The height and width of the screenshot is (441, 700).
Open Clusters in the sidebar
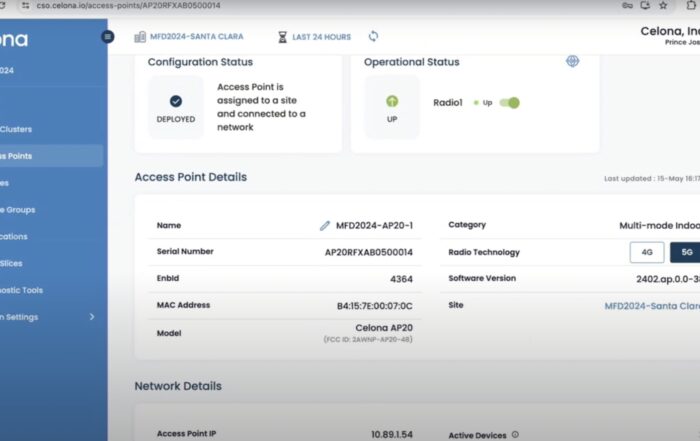(16, 129)
